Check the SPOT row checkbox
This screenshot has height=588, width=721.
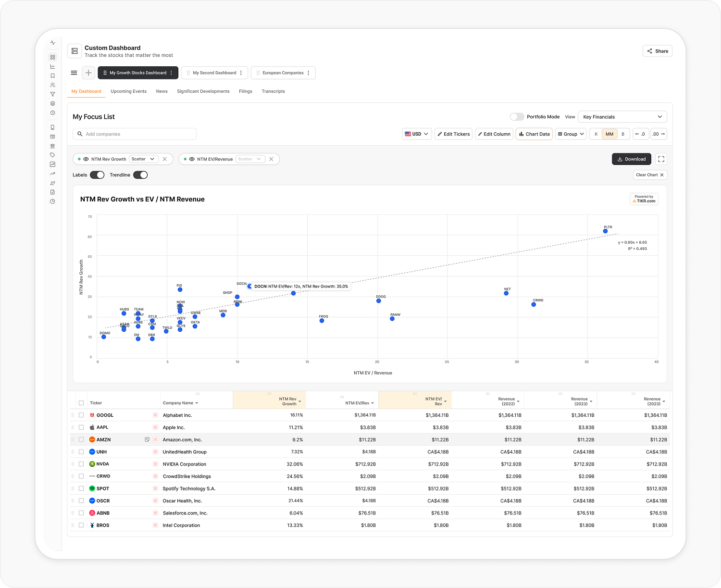coord(81,488)
